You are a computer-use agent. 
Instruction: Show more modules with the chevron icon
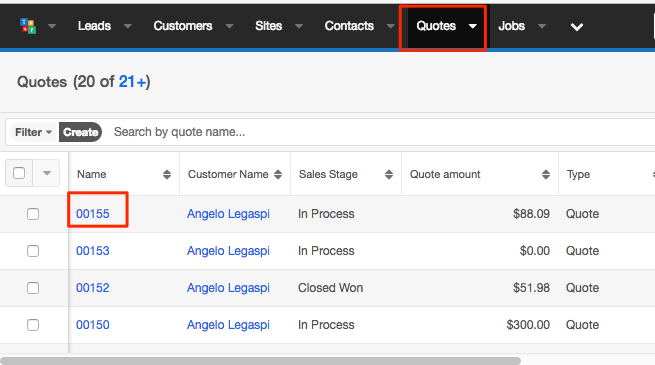577,27
